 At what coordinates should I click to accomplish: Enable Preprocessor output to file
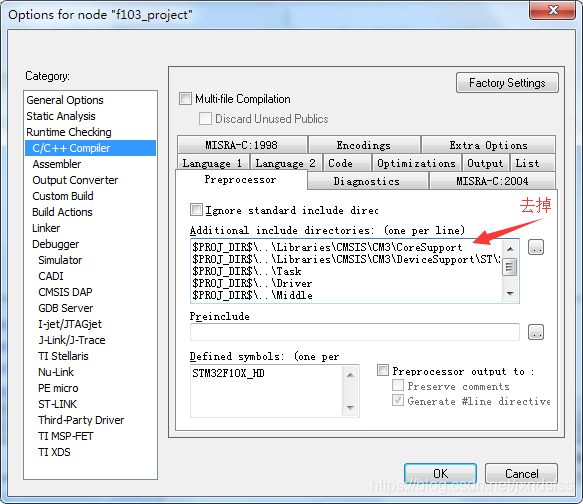(383, 370)
